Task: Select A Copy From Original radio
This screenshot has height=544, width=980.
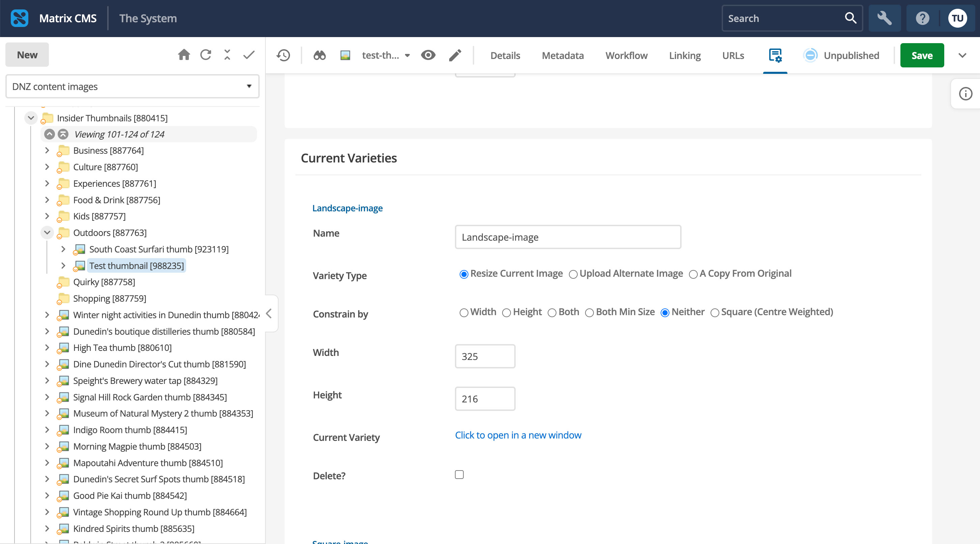Action: [x=693, y=274]
